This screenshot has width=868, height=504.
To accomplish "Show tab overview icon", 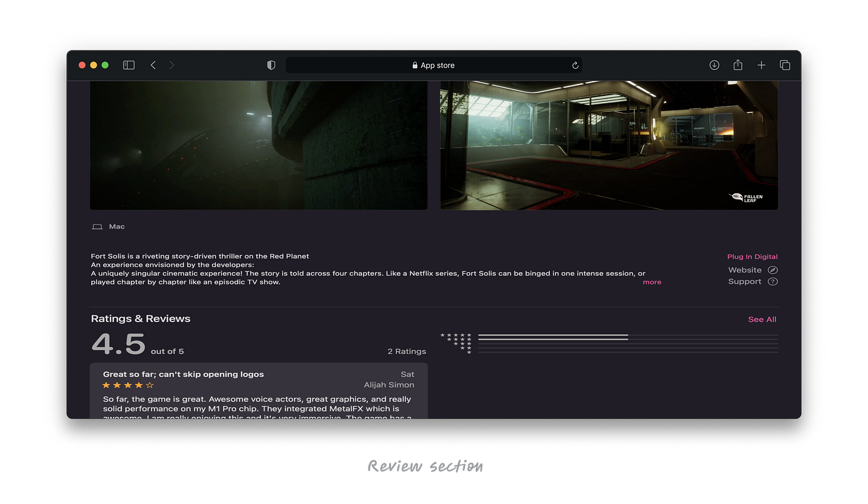I will [785, 65].
